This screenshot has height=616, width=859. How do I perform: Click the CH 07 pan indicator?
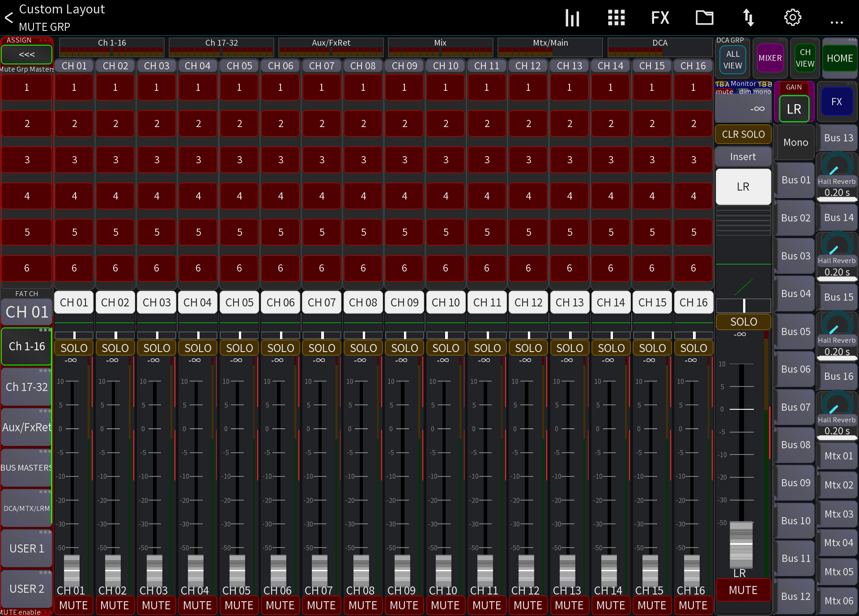tap(322, 335)
